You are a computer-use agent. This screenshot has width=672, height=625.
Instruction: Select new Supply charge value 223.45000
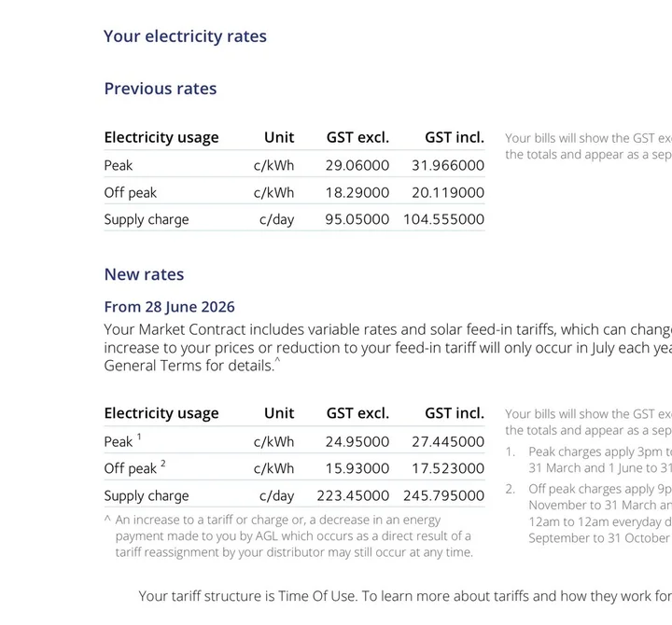click(353, 495)
